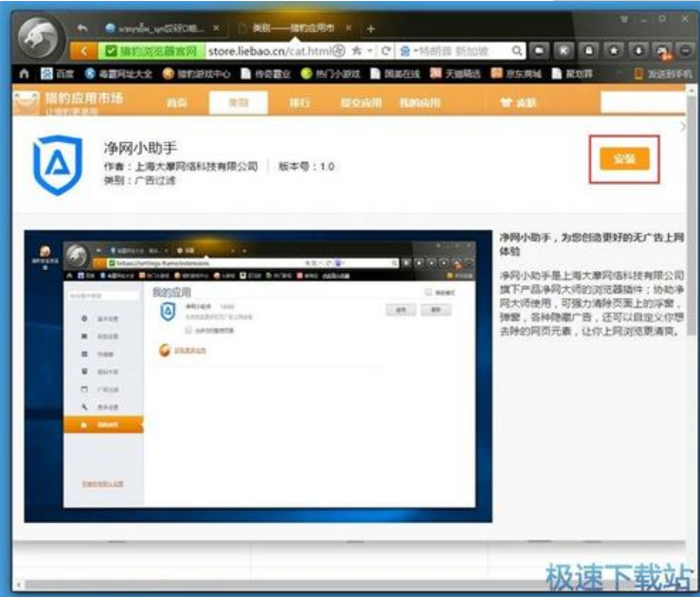Image resolution: width=700 pixels, height=597 pixels.
Task: Open the 传奇霸业 bookmark
Action: [x=265, y=74]
